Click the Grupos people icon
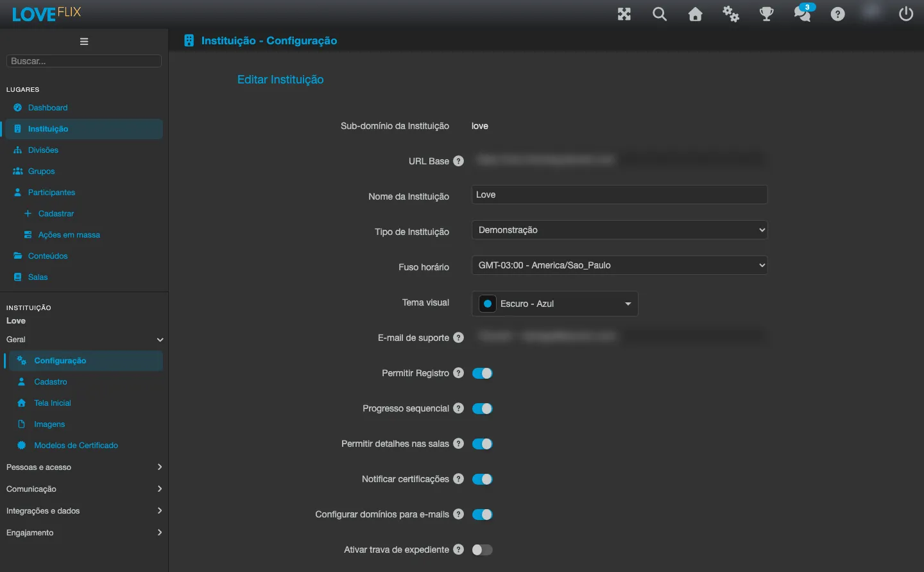The image size is (924, 572). 18,171
